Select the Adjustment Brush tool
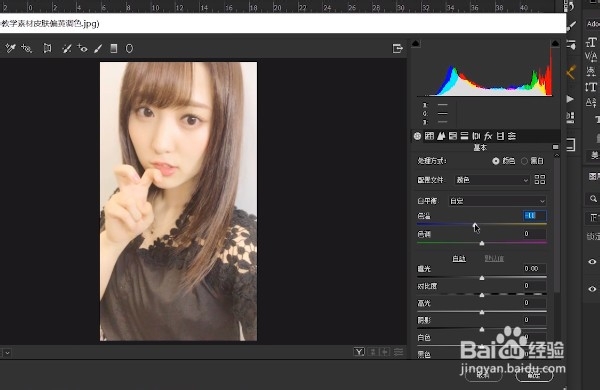The height and width of the screenshot is (390, 600). pyautogui.click(x=98, y=49)
